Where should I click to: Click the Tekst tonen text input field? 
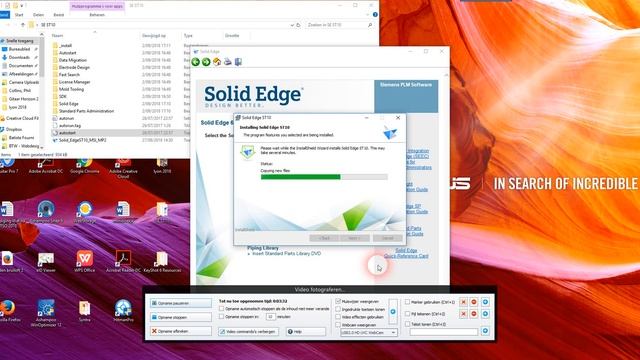(444, 332)
